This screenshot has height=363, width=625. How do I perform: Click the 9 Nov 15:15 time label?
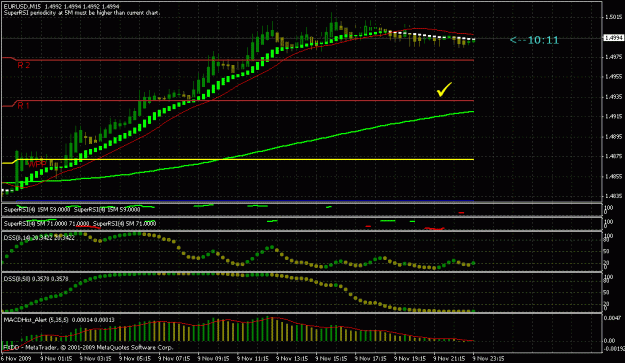[331, 358]
